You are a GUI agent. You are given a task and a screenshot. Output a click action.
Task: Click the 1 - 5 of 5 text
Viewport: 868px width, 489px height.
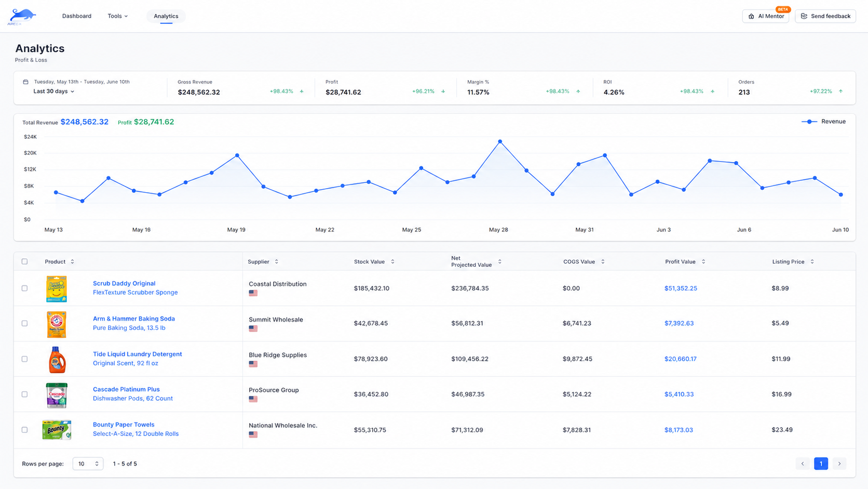tap(125, 464)
